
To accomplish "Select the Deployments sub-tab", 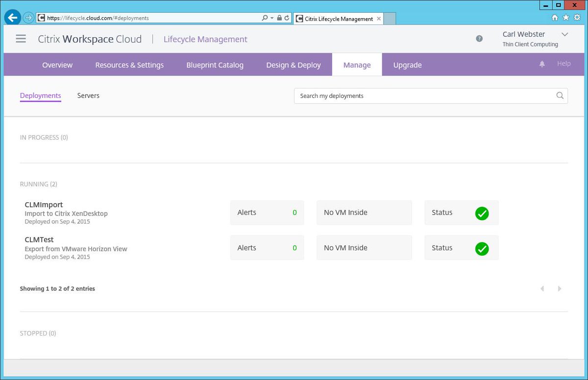I will [40, 95].
